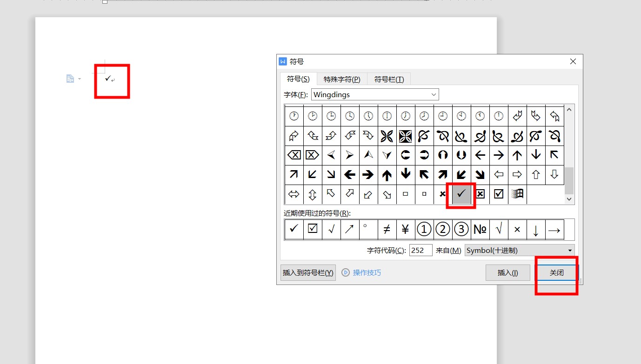Click the 插入到符号栏(Y) button
This screenshot has height=364, width=641.
[308, 273]
